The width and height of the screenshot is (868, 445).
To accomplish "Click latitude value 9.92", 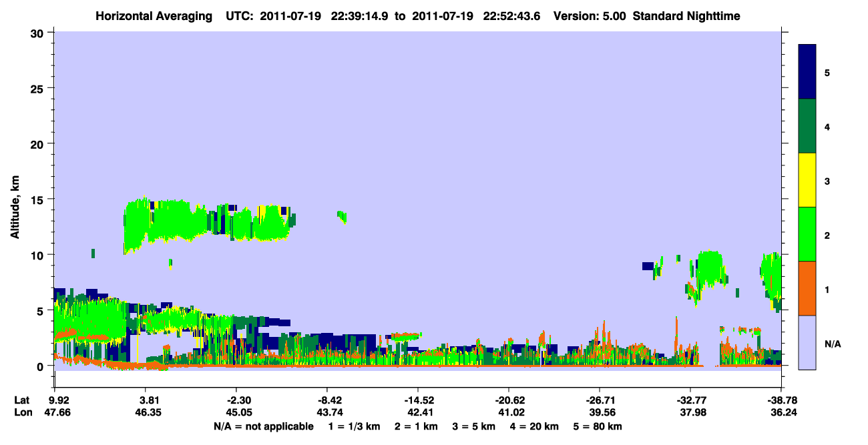I will pyautogui.click(x=59, y=400).
